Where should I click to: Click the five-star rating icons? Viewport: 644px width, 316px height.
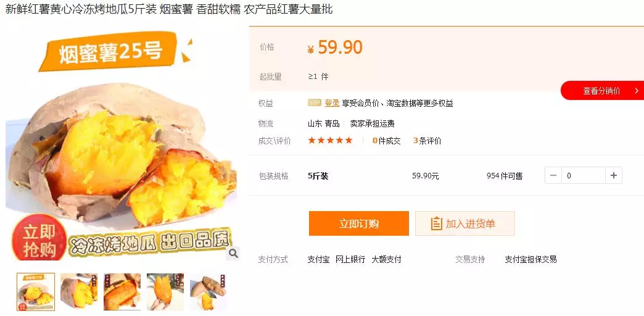click(x=330, y=141)
